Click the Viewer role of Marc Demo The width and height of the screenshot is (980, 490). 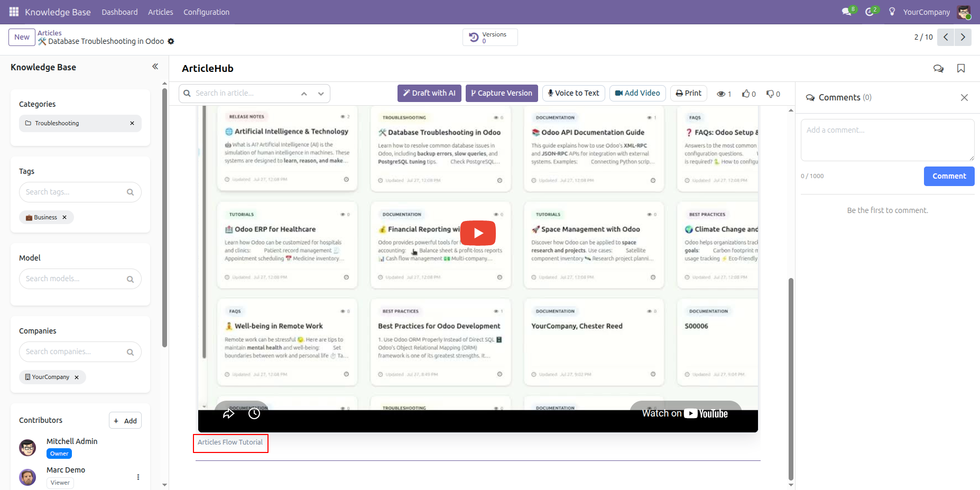tap(60, 483)
